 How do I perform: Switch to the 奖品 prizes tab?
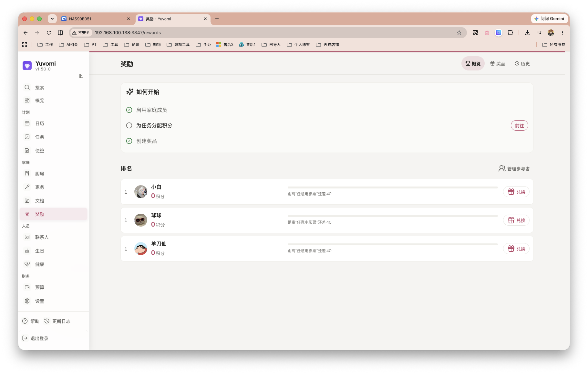[x=498, y=64]
